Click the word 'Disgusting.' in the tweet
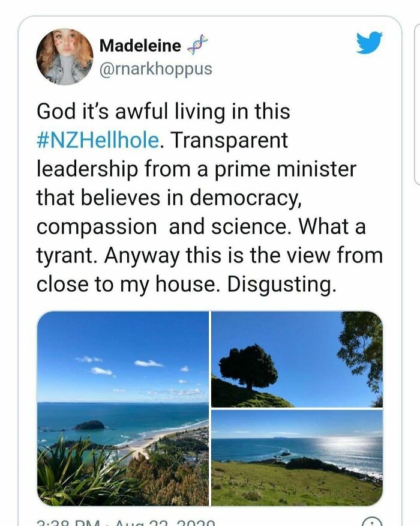 point(281,285)
